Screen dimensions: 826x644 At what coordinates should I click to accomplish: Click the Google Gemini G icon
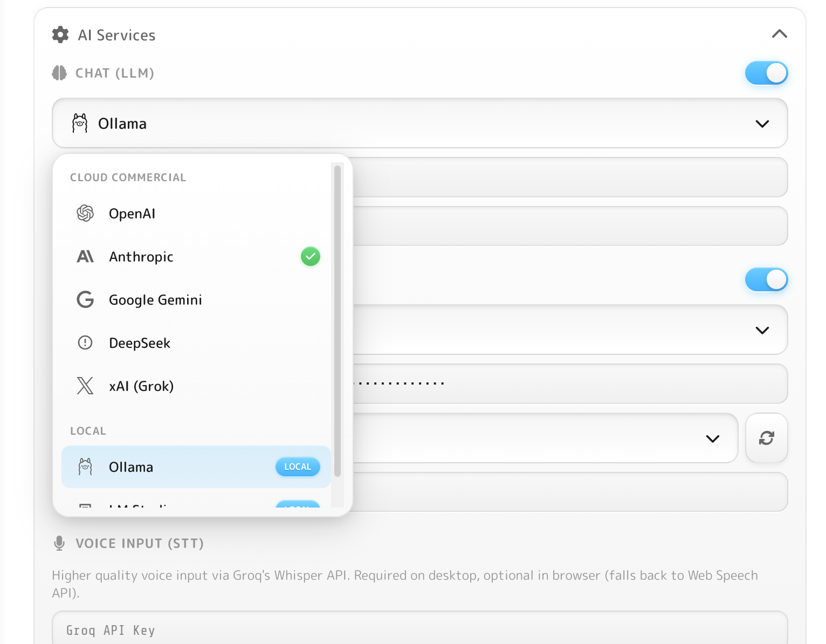pos(85,300)
